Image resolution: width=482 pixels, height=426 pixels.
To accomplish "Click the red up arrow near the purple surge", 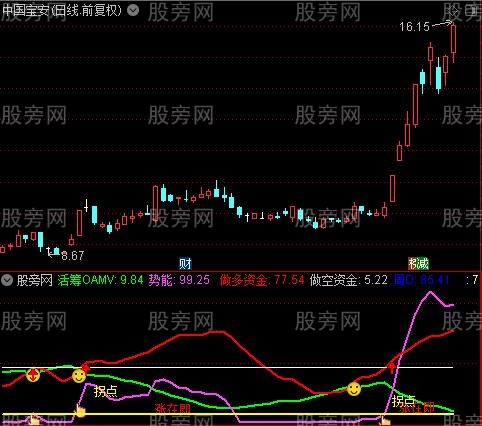I will [392, 368].
